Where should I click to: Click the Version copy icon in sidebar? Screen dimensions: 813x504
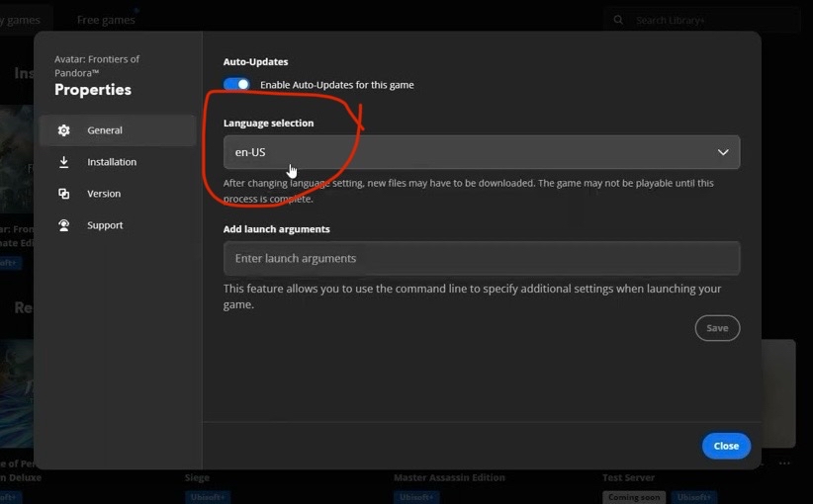(64, 194)
